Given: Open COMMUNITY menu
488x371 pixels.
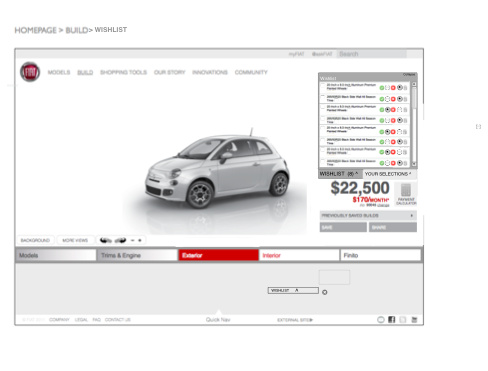Looking at the screenshot, I should [x=251, y=72].
